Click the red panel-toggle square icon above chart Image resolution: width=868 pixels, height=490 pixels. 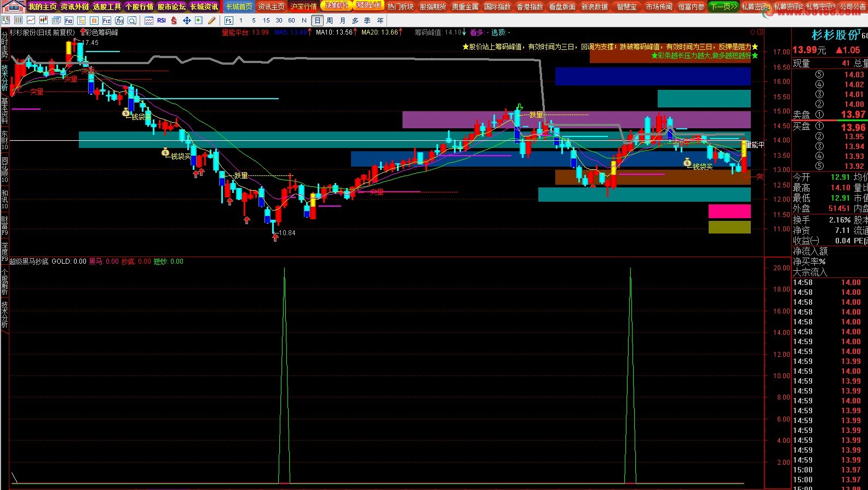coord(760,32)
